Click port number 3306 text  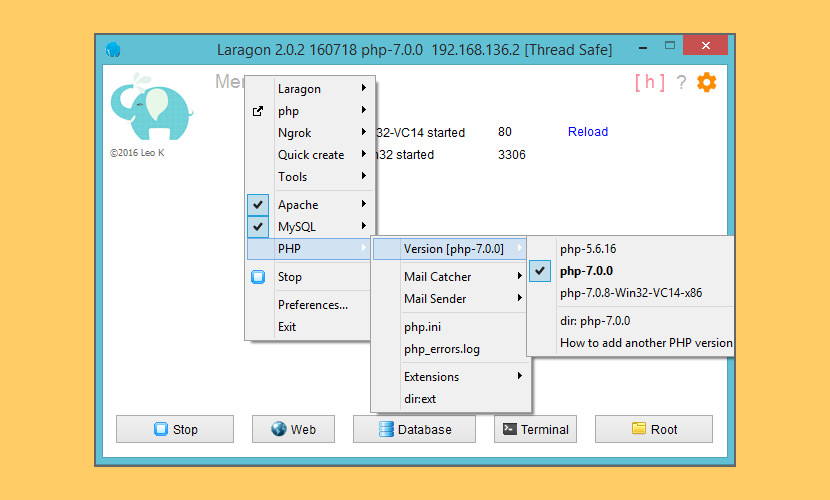(x=511, y=154)
